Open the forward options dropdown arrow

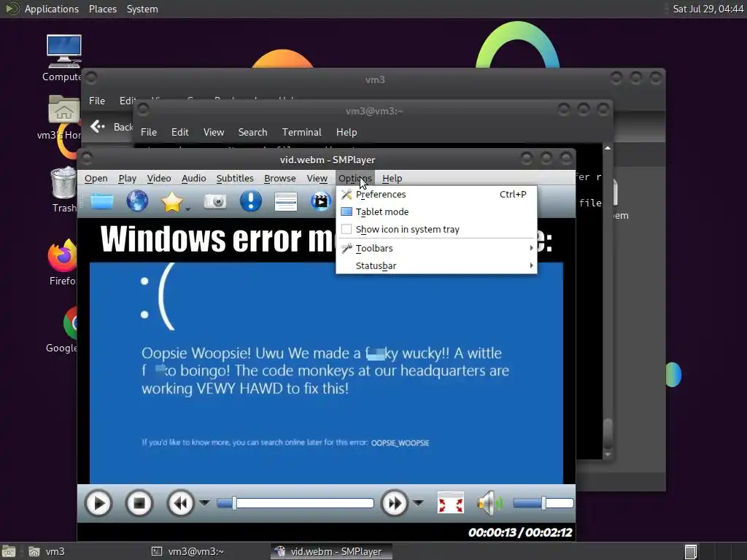pos(418,503)
